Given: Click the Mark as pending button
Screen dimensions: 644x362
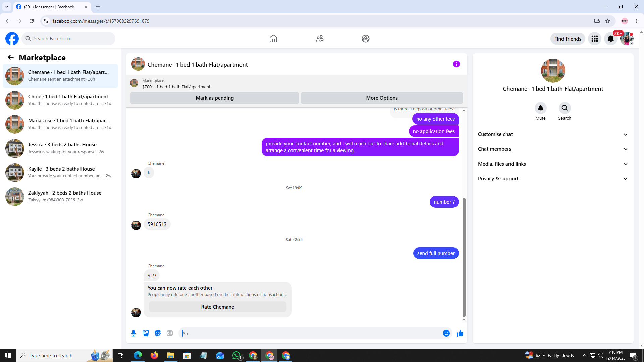Looking at the screenshot, I should [x=215, y=98].
